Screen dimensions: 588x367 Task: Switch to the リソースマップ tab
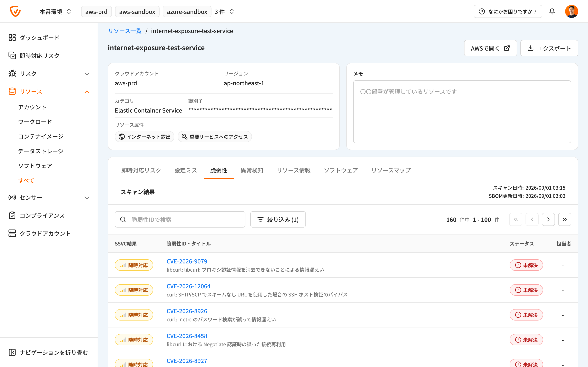click(391, 170)
